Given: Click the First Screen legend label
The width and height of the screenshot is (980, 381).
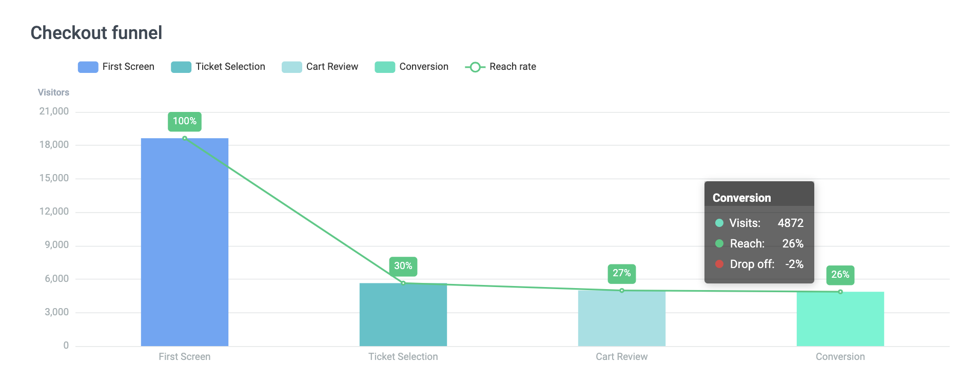Looking at the screenshot, I should pyautogui.click(x=128, y=67).
